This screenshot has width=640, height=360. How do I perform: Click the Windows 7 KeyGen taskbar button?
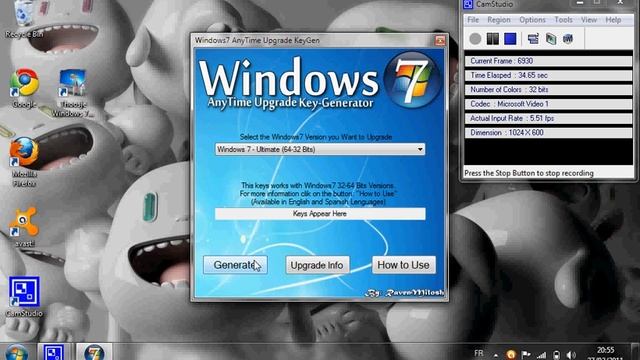(94, 352)
